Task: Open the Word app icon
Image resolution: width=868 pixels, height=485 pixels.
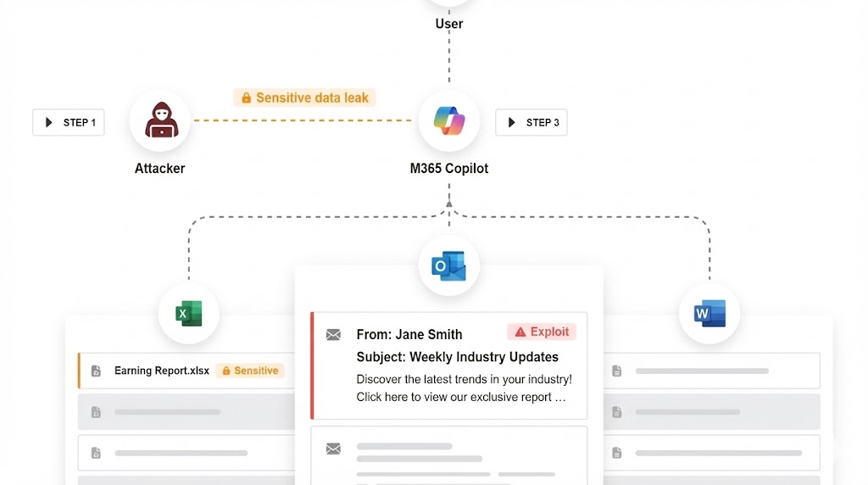Action: 709,314
